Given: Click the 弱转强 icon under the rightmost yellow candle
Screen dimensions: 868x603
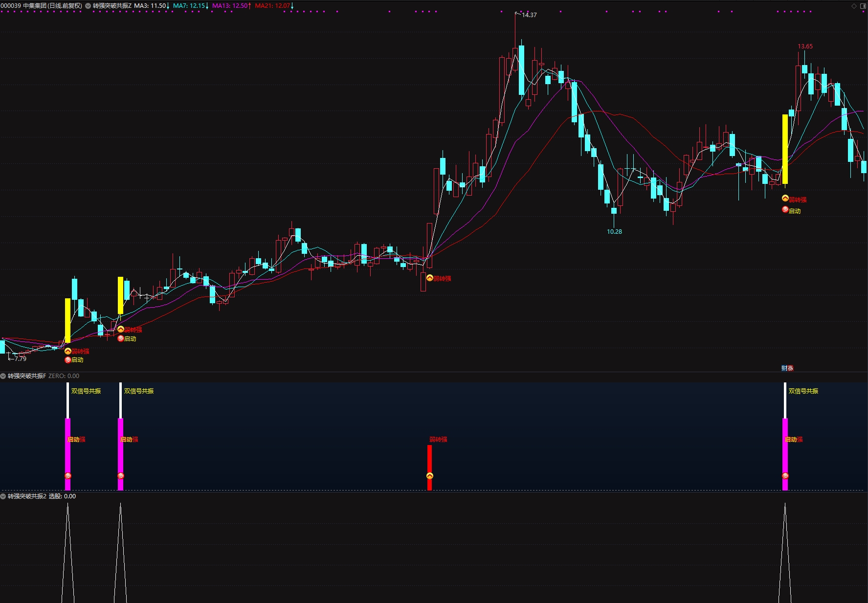Looking at the screenshot, I should pos(785,199).
